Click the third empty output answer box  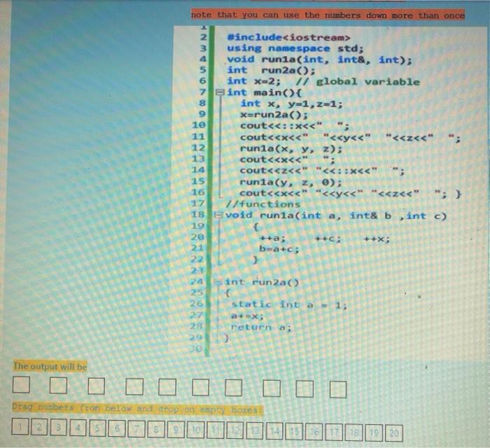coord(96,386)
